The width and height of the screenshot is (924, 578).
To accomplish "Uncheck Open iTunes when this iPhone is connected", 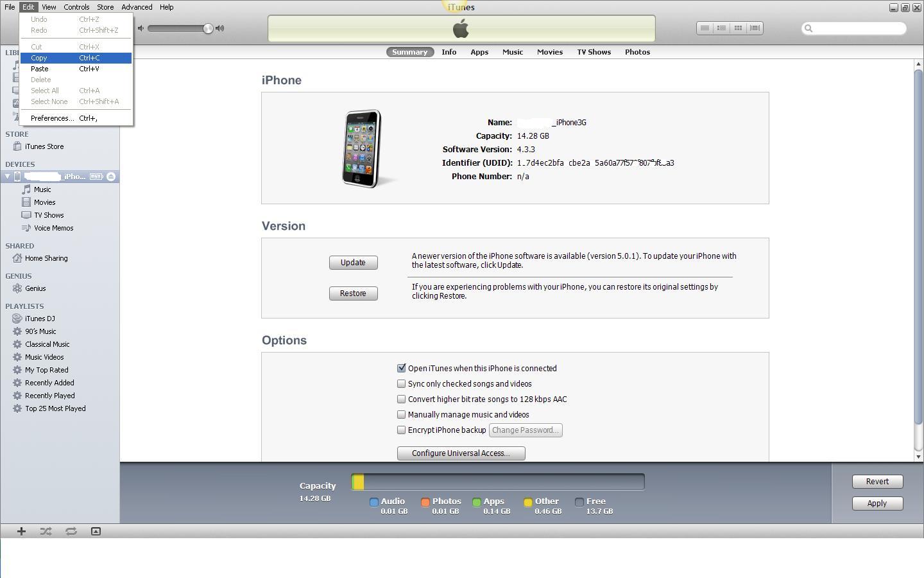I will point(402,368).
